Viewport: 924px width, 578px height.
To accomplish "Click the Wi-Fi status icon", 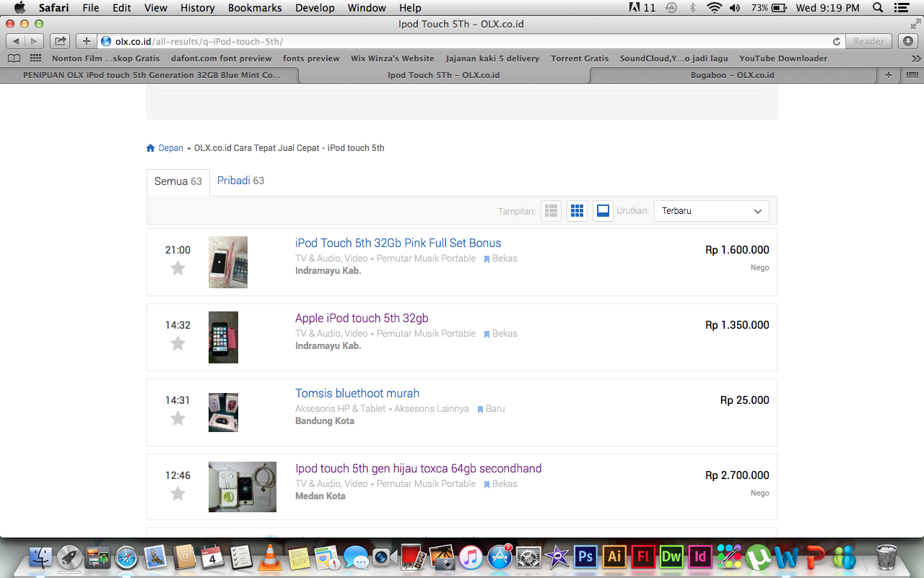I will 715,8.
